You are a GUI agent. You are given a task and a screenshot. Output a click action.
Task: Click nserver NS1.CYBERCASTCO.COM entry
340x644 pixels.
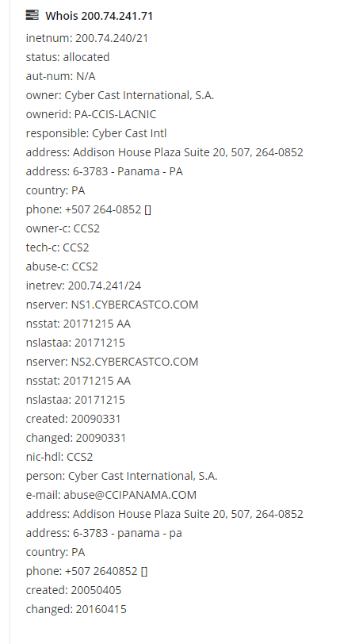point(112,305)
